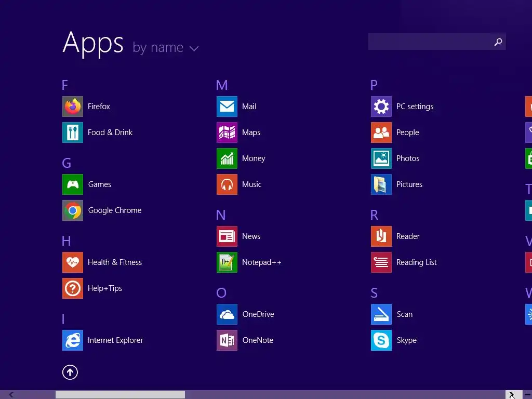Click the 'Scan' label

[x=405, y=314]
